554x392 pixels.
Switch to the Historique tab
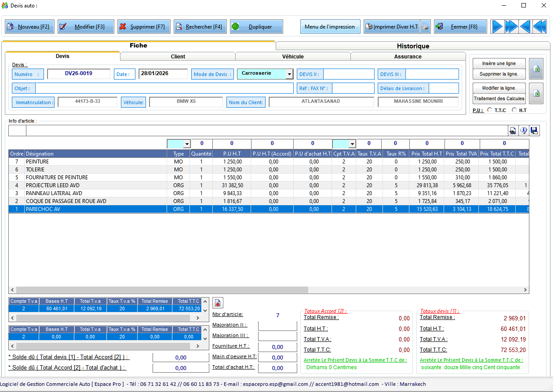click(x=413, y=46)
